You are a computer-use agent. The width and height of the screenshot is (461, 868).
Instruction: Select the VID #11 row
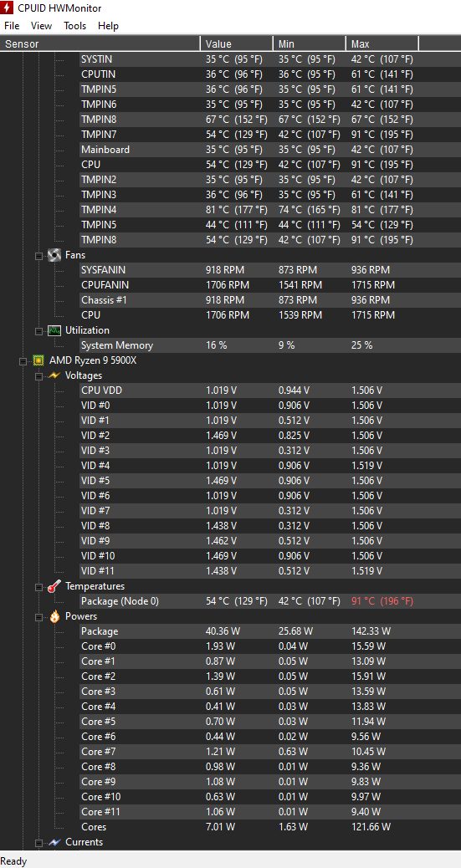270,571
